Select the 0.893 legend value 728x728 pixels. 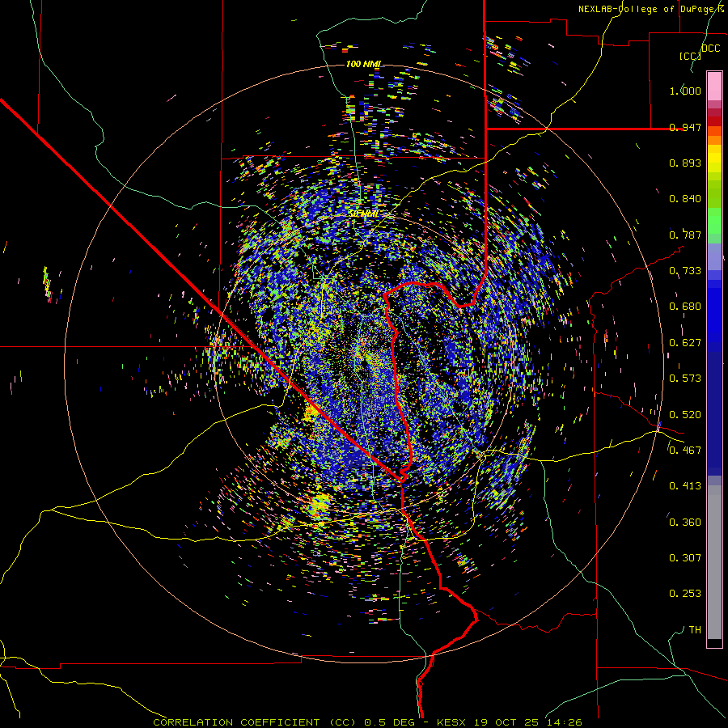tap(685, 163)
